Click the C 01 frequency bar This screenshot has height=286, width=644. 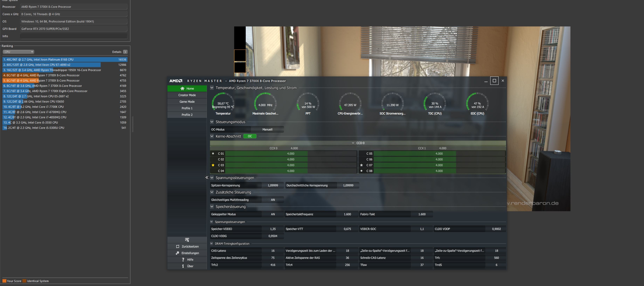[x=291, y=154]
